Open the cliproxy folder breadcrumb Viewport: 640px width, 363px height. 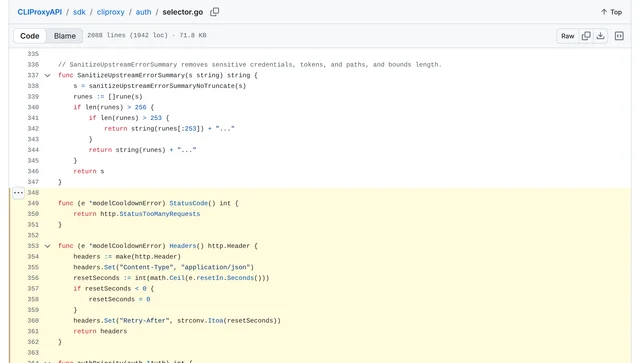click(x=111, y=12)
